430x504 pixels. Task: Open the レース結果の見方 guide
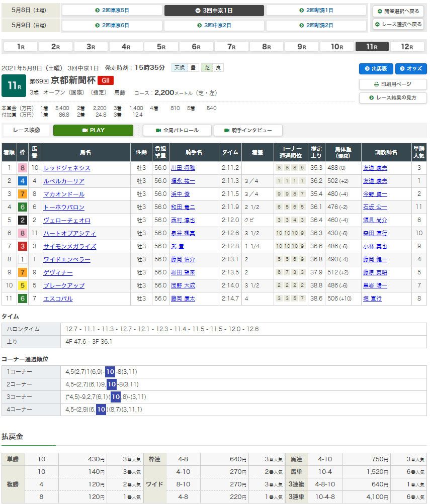(392, 97)
